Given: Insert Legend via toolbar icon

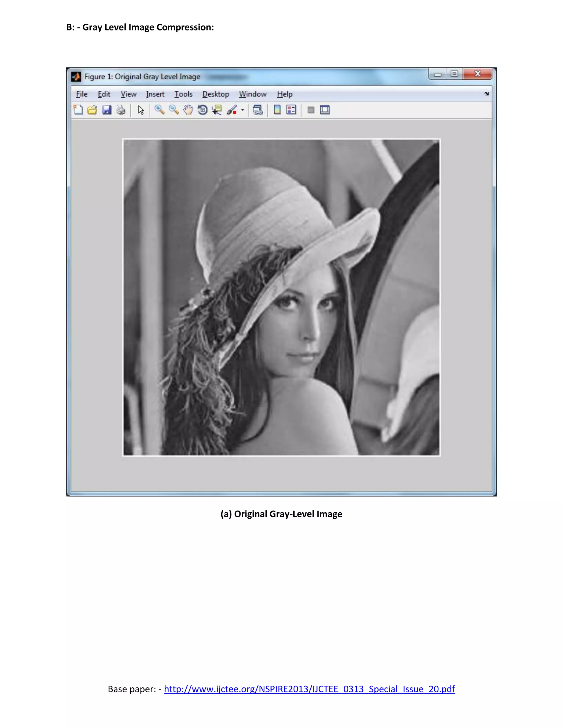Looking at the screenshot, I should [x=291, y=110].
